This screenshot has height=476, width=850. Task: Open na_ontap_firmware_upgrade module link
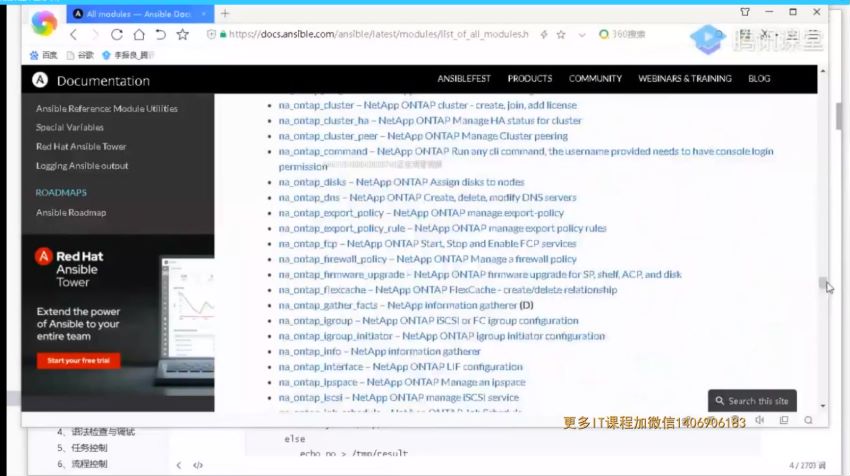click(480, 274)
